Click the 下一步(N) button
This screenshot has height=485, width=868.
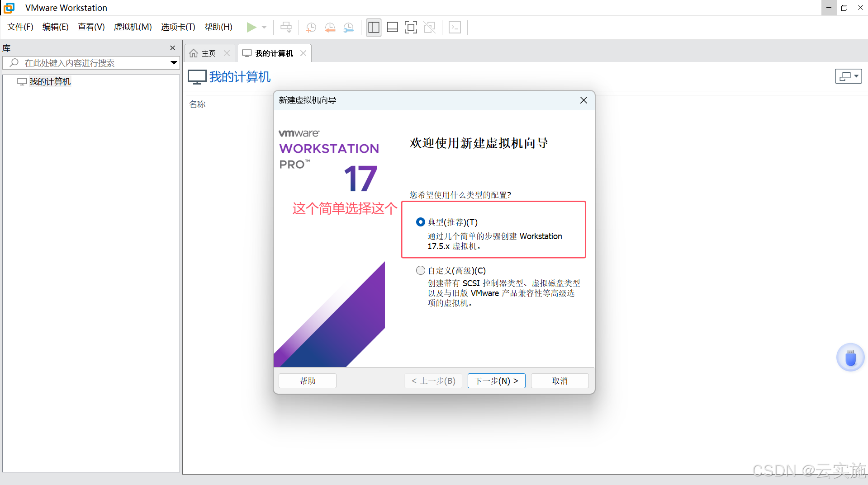tap(496, 381)
